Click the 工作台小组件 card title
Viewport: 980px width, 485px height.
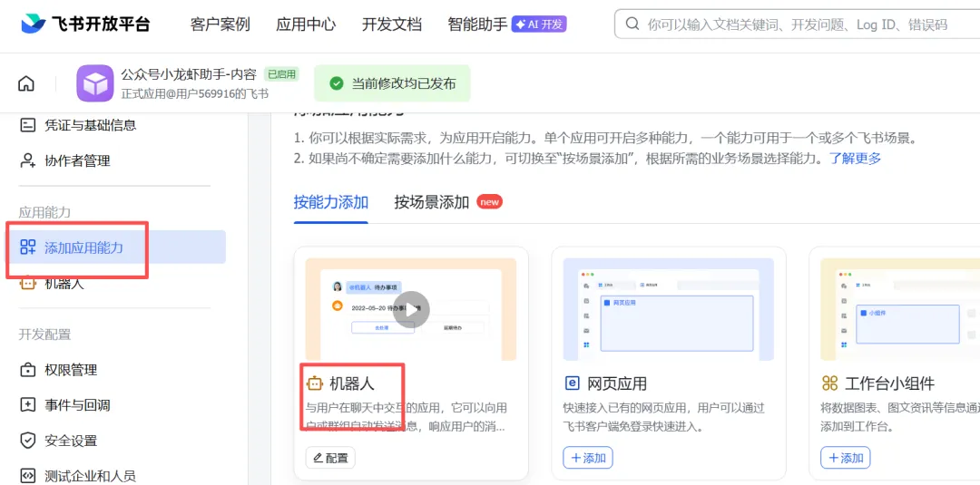[x=889, y=383]
